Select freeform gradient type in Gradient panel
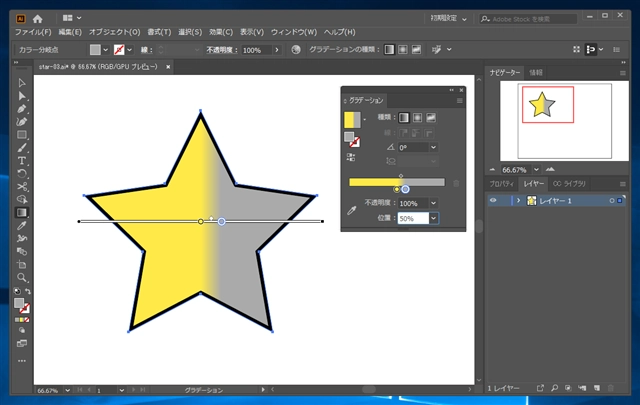 pos(431,118)
